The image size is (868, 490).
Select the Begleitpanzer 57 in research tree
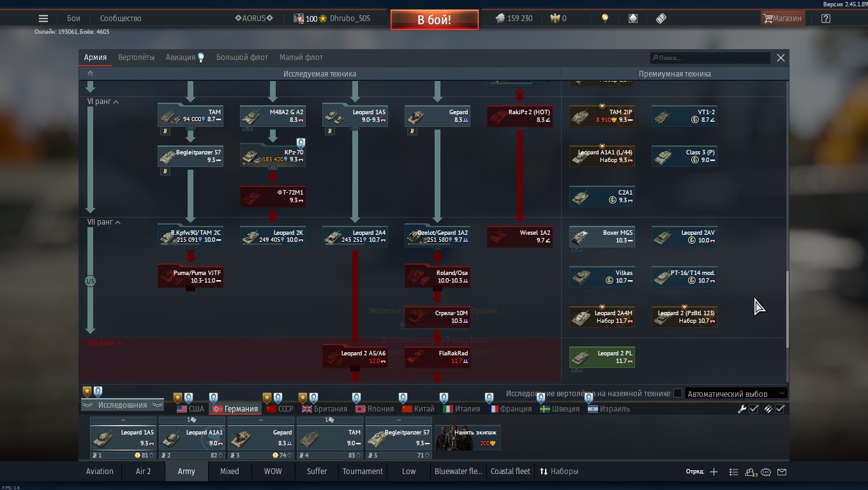(x=190, y=156)
